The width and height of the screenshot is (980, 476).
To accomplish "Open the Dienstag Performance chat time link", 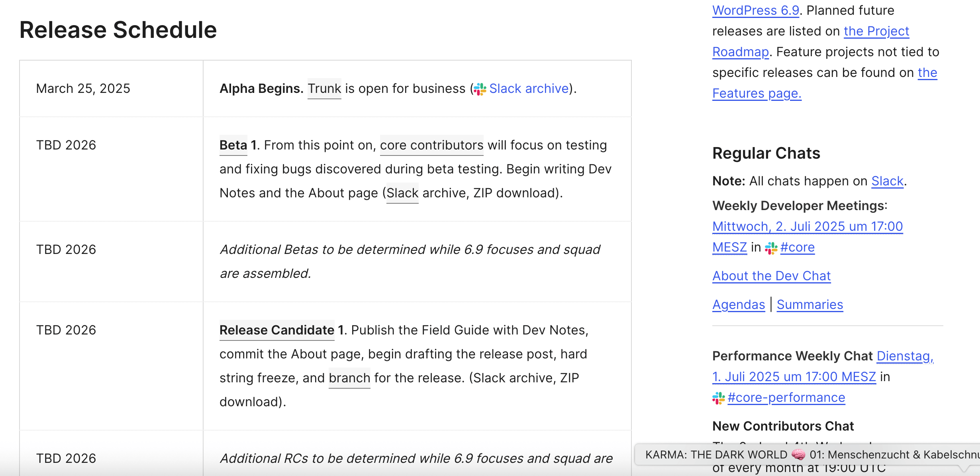I will click(905, 356).
